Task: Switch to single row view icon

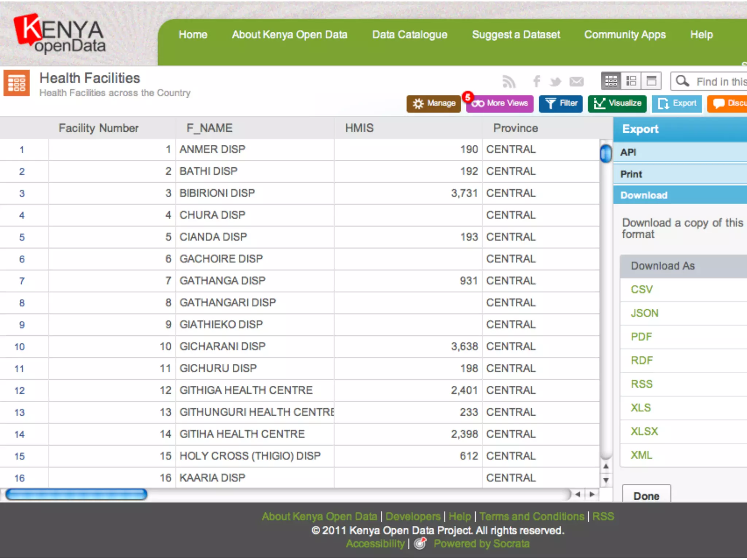Action: pos(651,81)
